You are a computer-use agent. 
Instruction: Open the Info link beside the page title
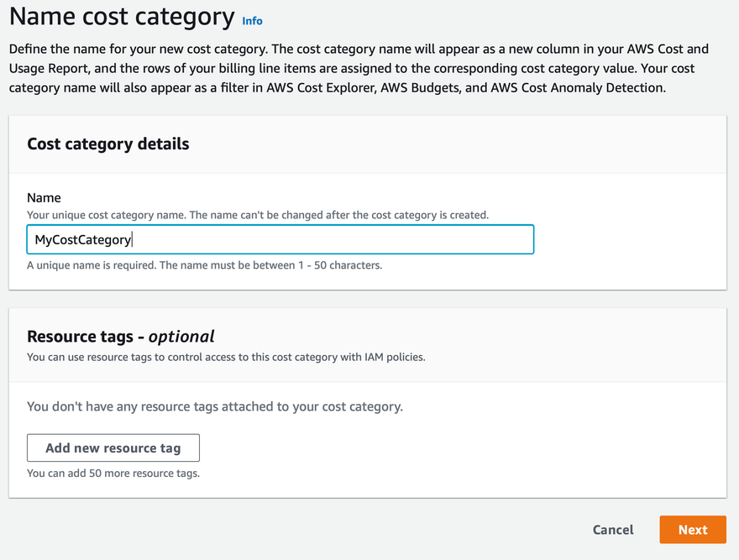[252, 20]
